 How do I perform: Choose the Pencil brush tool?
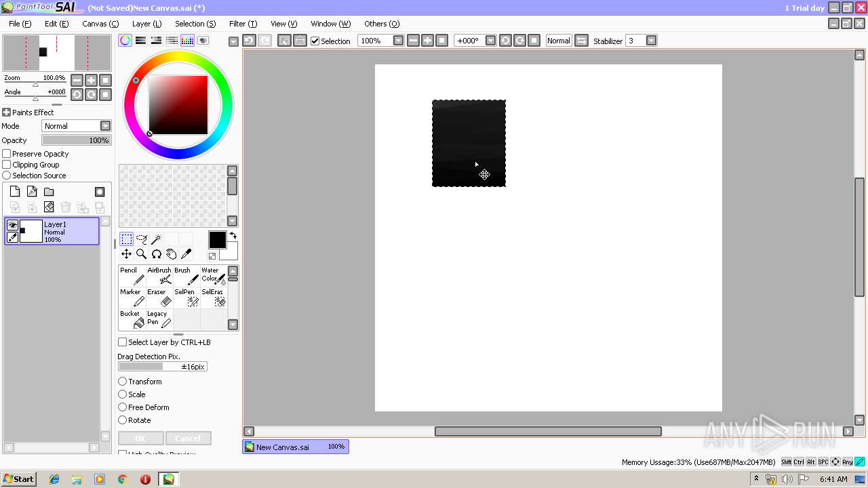(x=132, y=276)
